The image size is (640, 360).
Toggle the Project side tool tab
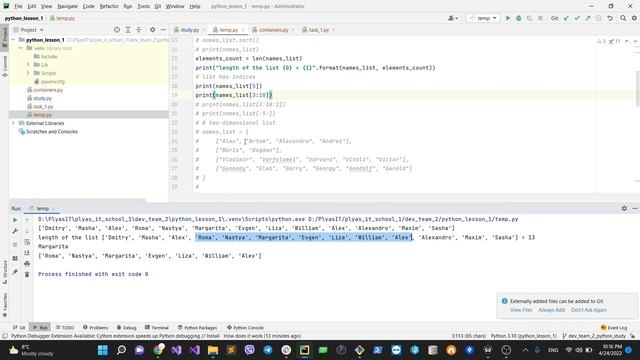coord(4,38)
